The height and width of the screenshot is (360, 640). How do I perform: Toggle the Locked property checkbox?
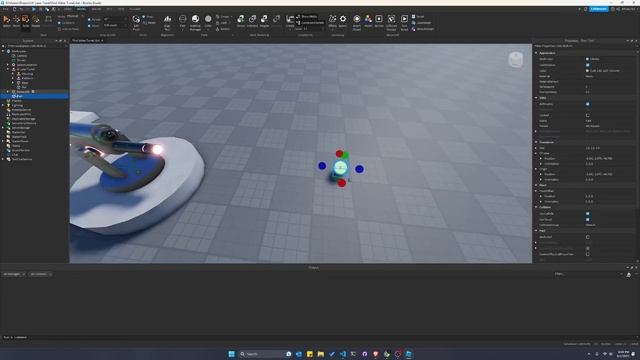pyautogui.click(x=587, y=115)
